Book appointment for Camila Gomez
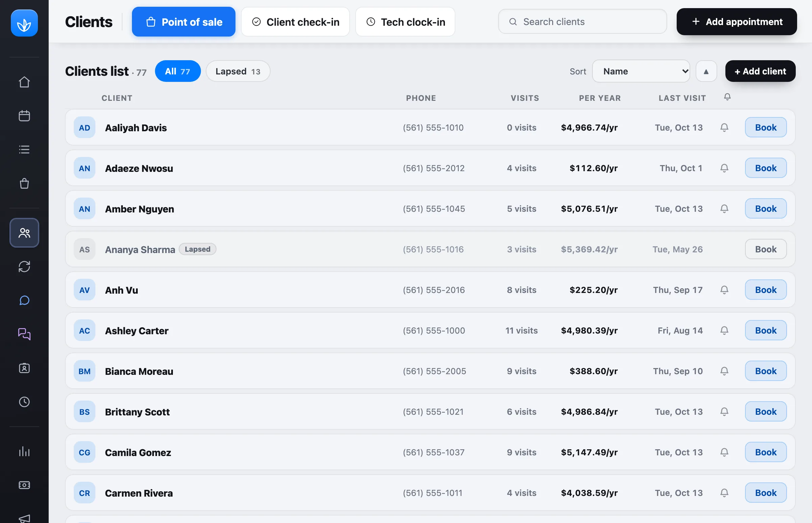The image size is (812, 523). (x=765, y=452)
